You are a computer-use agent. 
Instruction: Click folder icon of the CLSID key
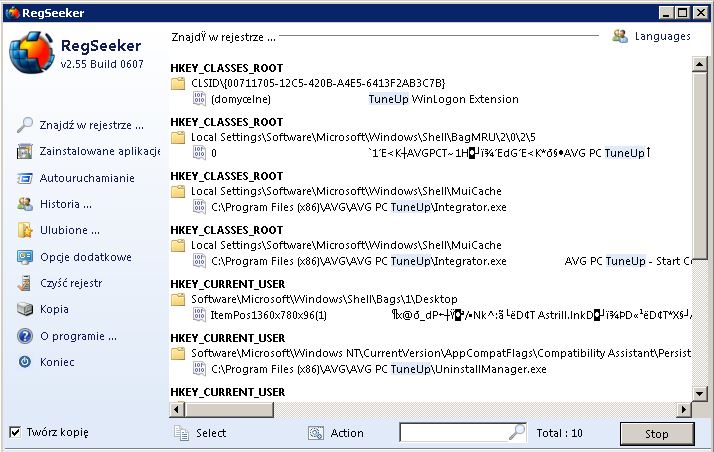pyautogui.click(x=178, y=83)
